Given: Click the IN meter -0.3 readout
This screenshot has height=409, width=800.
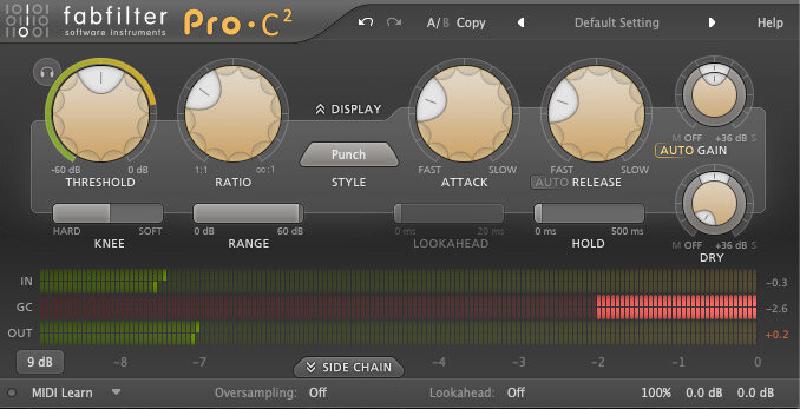Looking at the screenshot, I should pos(777,283).
